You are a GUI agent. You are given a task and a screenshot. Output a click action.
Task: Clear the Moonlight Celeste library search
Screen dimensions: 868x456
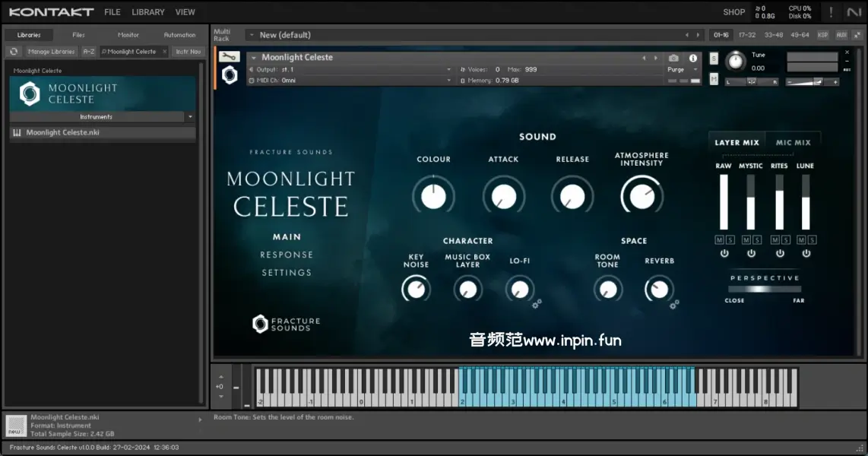(x=164, y=52)
